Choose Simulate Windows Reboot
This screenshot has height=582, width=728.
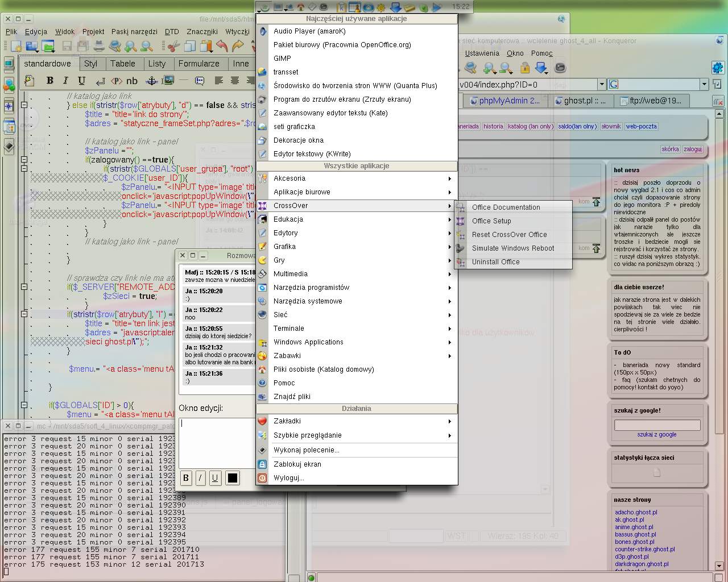(513, 248)
